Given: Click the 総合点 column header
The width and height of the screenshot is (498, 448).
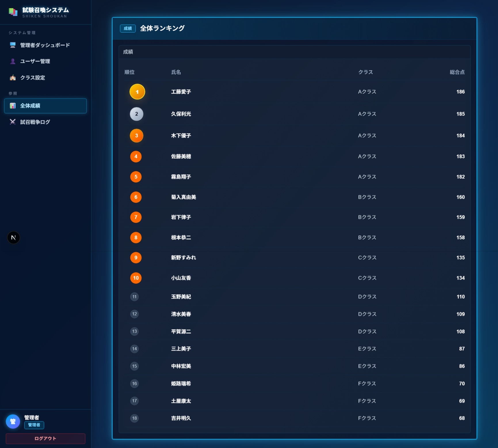Looking at the screenshot, I should (457, 72).
